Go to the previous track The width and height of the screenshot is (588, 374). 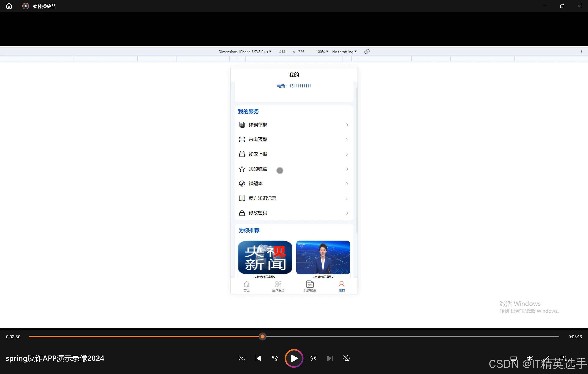(x=258, y=358)
